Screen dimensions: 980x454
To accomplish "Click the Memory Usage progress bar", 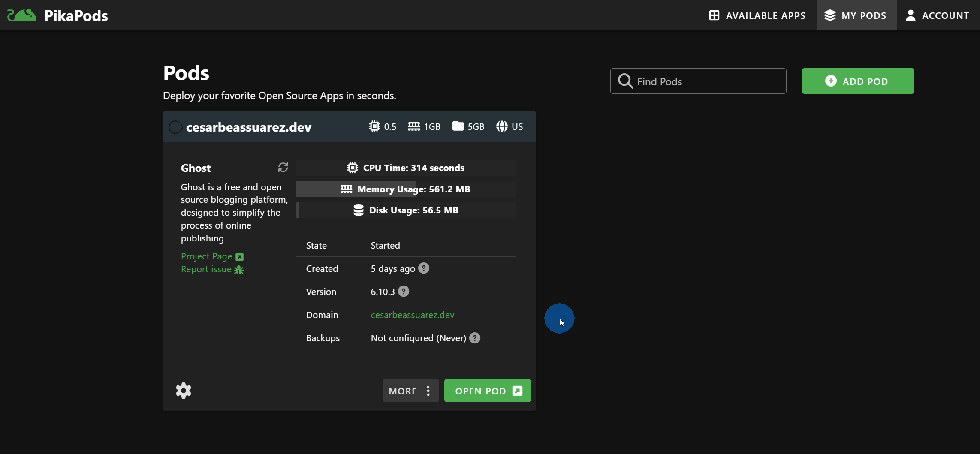I will pos(406,189).
